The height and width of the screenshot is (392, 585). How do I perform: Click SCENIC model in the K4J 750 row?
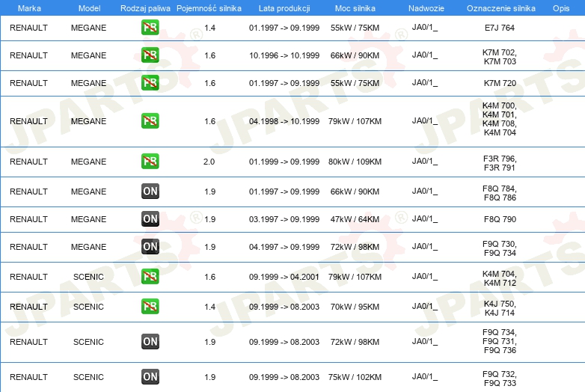coord(88,307)
